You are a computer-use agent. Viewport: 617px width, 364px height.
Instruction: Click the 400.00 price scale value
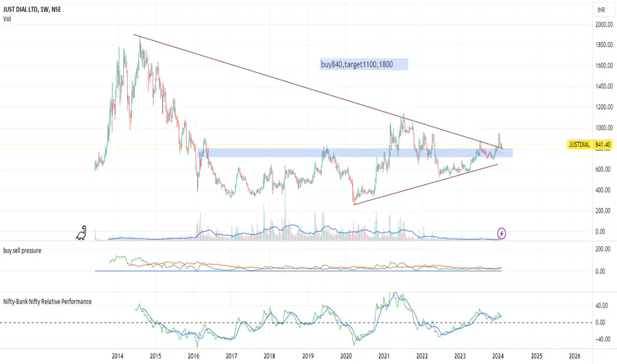[x=603, y=190]
